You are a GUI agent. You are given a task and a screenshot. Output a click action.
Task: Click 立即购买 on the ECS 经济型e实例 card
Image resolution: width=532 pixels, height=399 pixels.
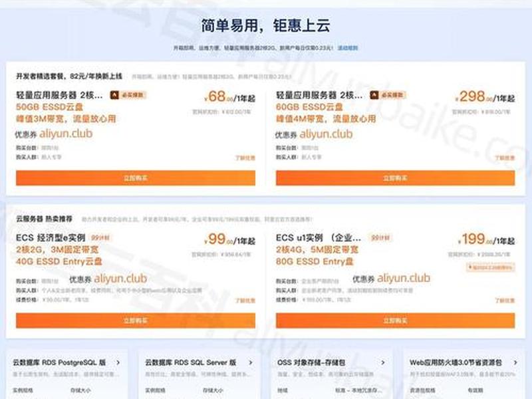tap(136, 321)
